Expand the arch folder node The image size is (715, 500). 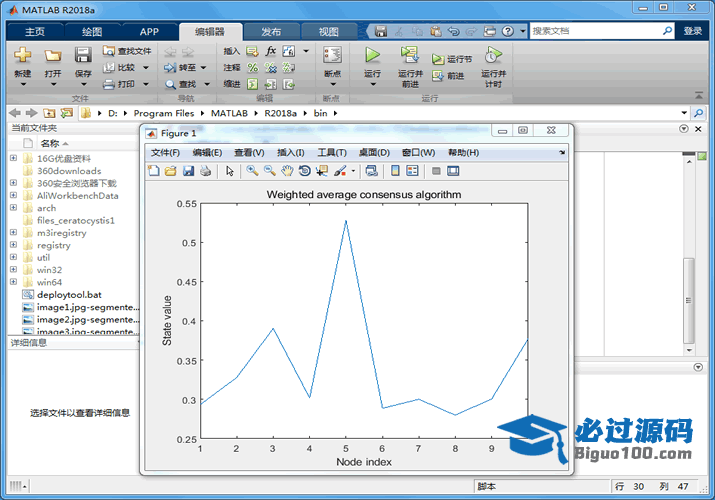[x=13, y=207]
